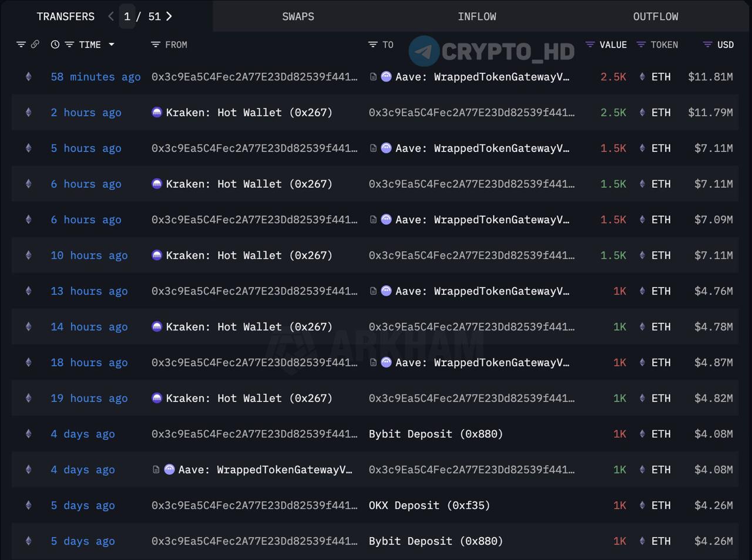Open the '13 hours ago' transaction link
The image size is (752, 560).
[89, 291]
